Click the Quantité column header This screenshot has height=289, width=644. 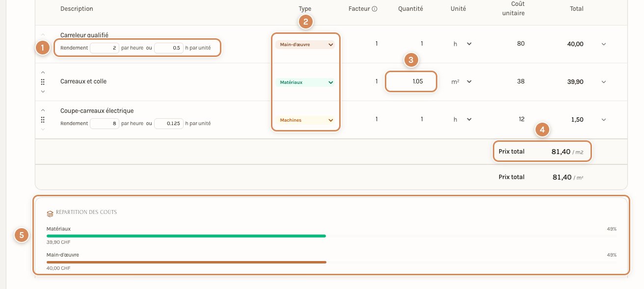click(410, 9)
